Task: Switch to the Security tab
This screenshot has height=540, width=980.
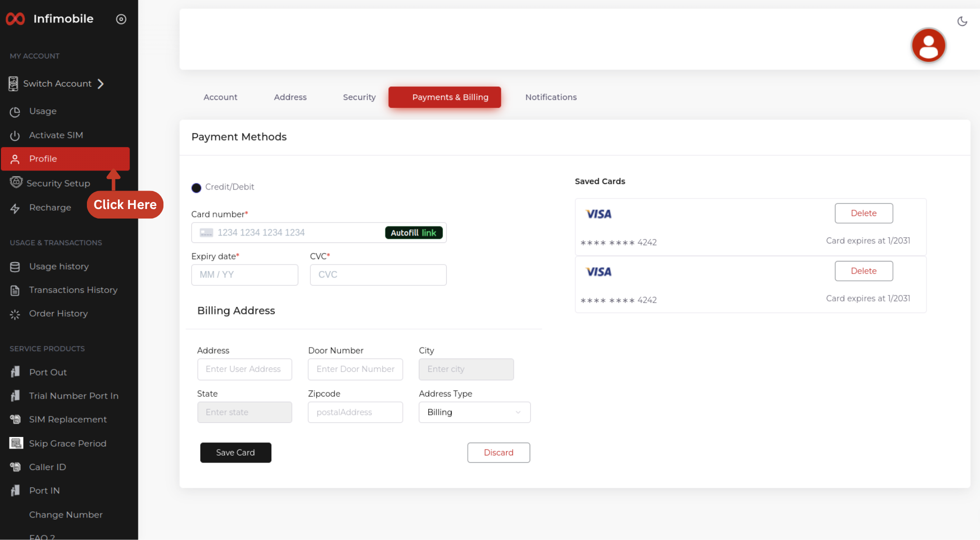Action: point(359,97)
